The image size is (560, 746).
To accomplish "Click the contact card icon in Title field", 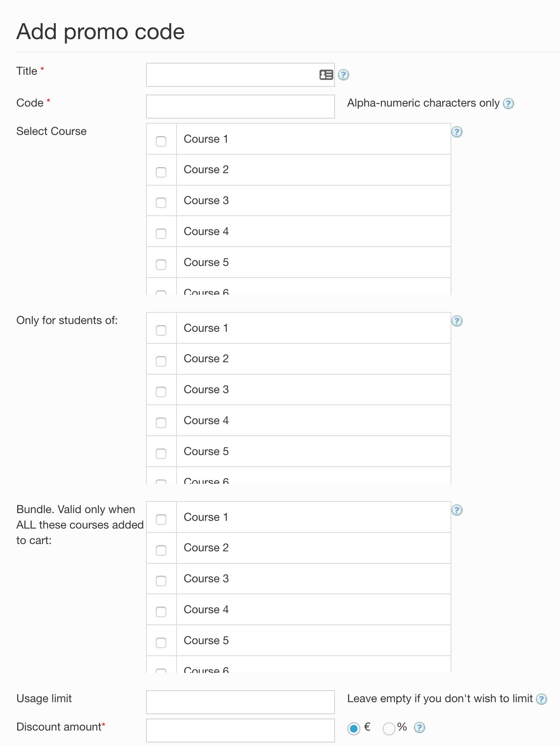I will 326,75.
